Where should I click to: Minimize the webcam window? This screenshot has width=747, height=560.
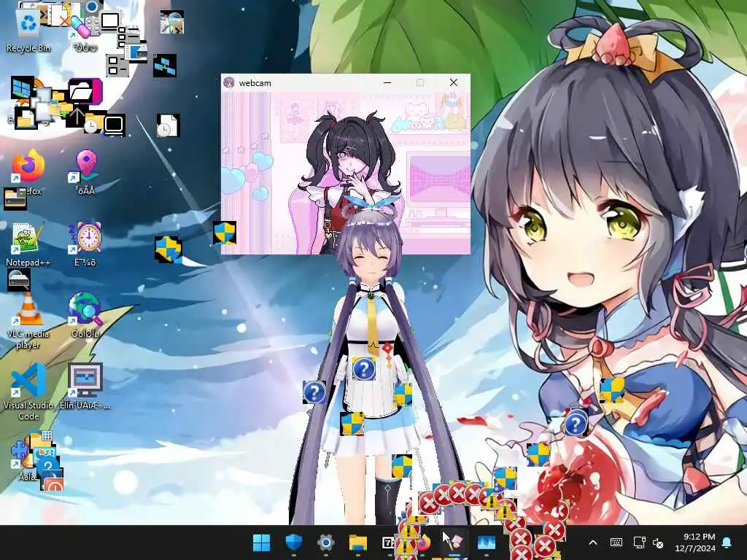click(387, 82)
